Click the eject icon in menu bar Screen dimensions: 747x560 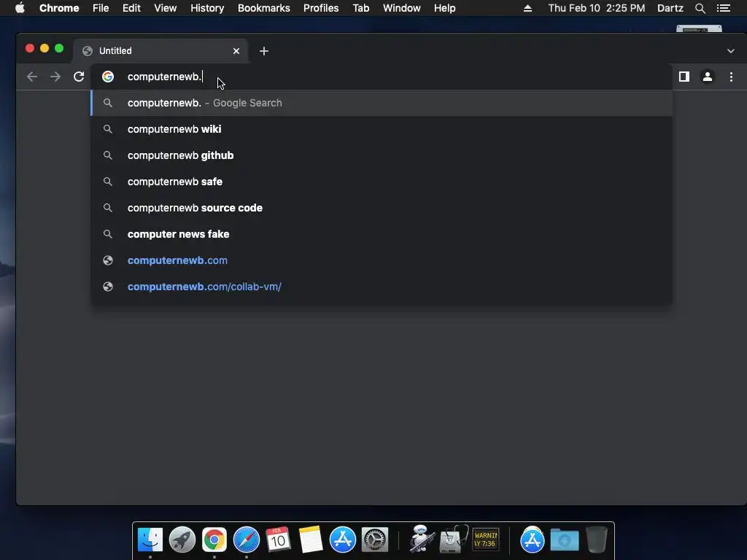coord(527,8)
